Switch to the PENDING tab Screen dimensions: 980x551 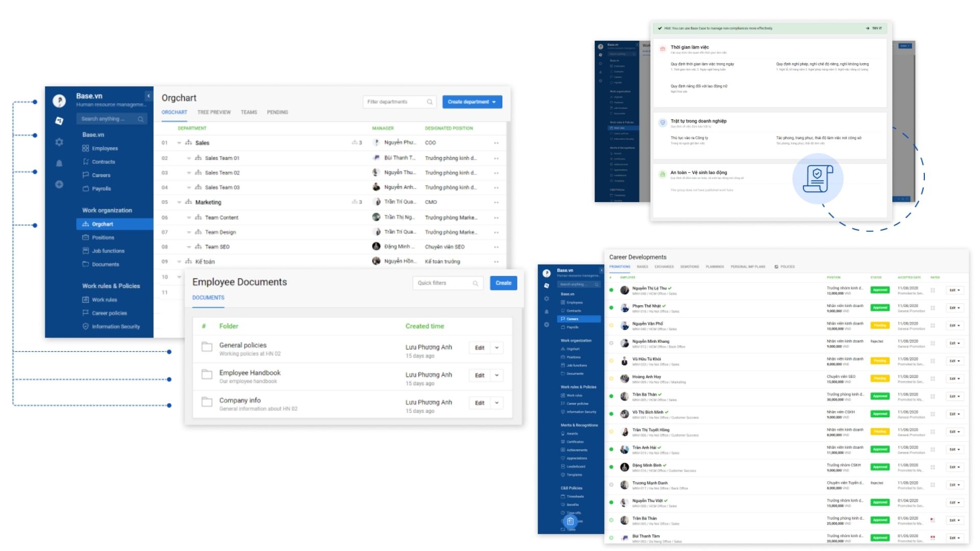[277, 112]
